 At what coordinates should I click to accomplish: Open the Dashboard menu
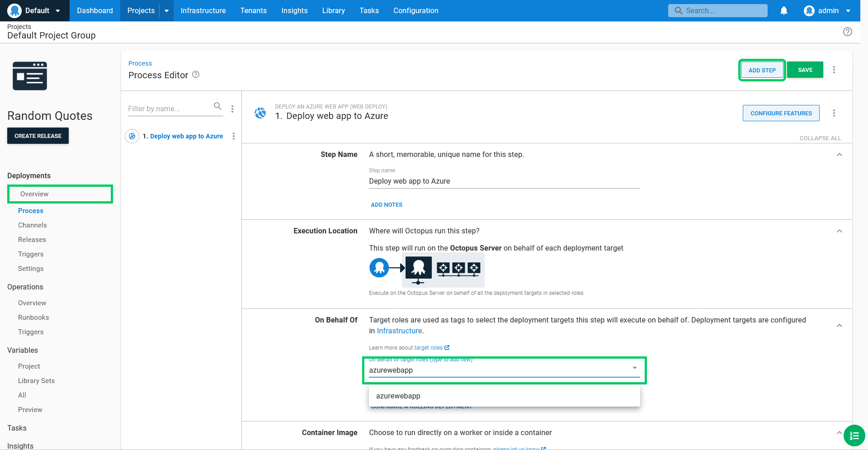(95, 10)
